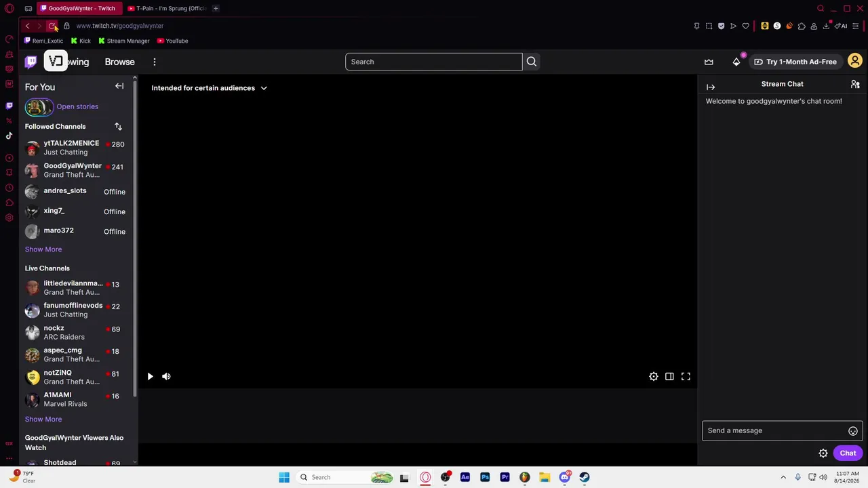This screenshot has width=868, height=488.
Task: Click the Twitch home logo
Action: click(31, 62)
